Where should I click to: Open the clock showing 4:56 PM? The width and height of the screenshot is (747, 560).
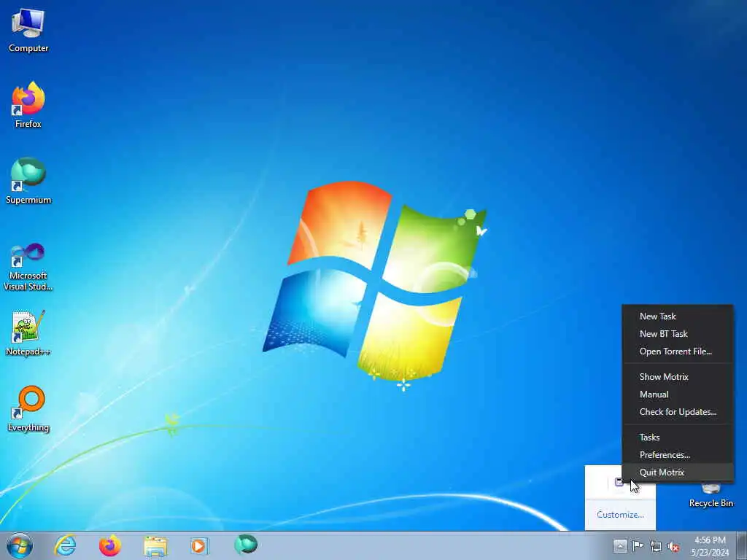click(x=711, y=546)
